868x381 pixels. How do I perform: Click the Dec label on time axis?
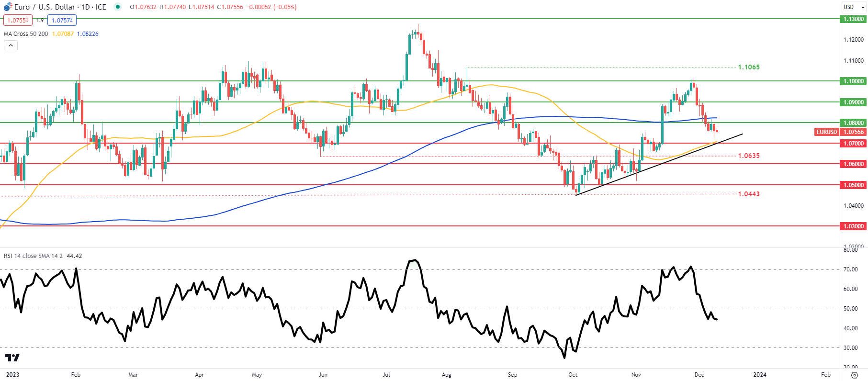pyautogui.click(x=699, y=375)
